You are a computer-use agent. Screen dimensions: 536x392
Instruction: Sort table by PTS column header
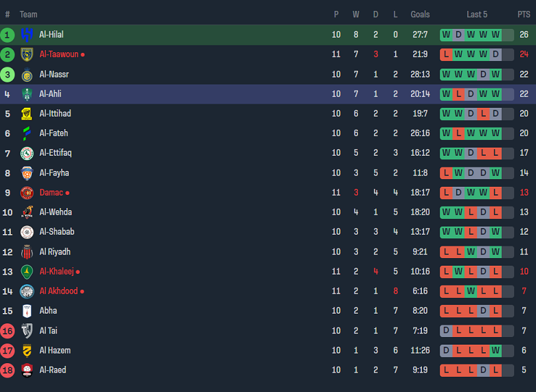point(524,14)
